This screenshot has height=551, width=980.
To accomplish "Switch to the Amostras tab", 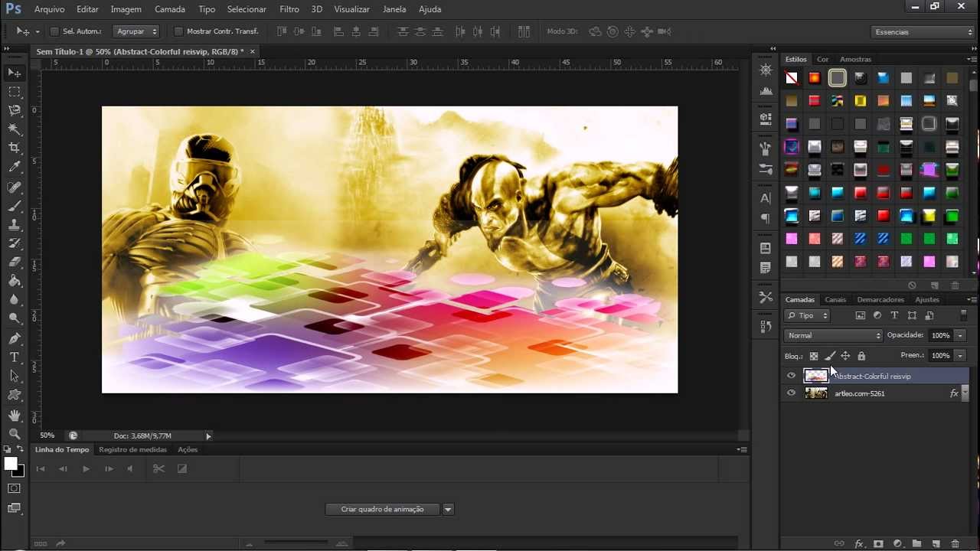I will [855, 59].
